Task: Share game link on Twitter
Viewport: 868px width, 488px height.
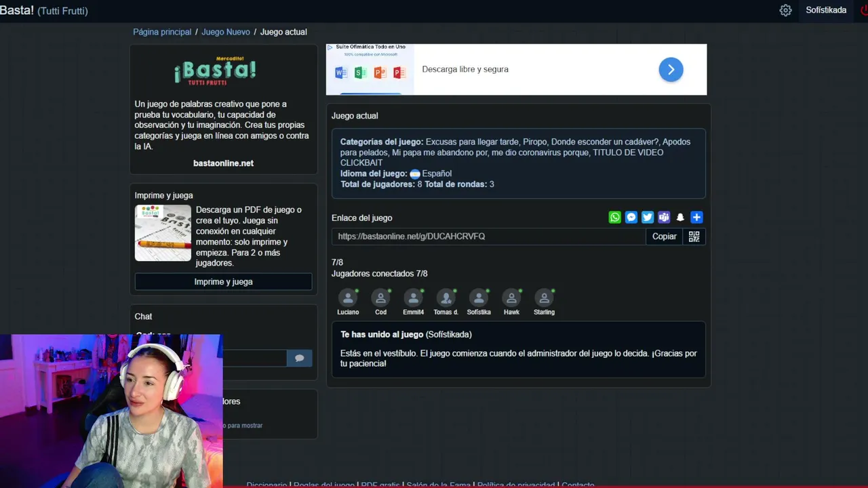Action: [648, 218]
